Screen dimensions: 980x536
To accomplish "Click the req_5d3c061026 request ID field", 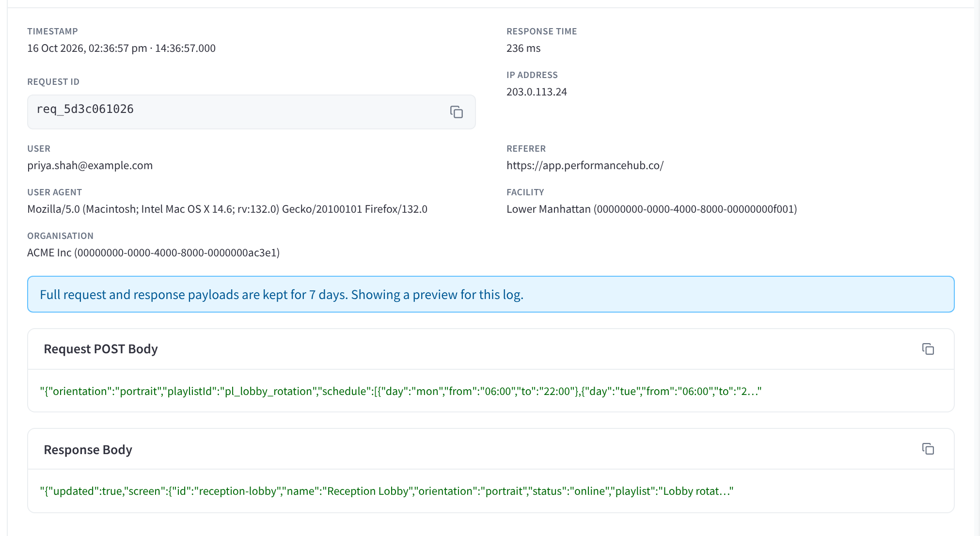I will (x=251, y=112).
